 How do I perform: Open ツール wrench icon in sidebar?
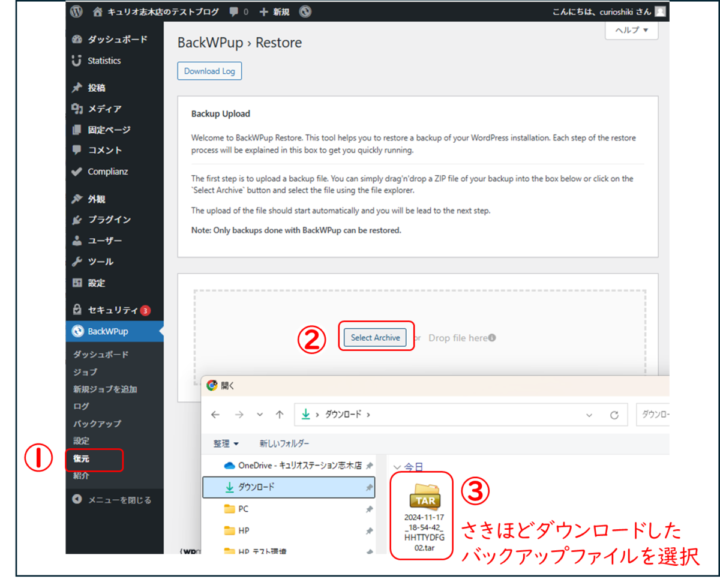pyautogui.click(x=77, y=262)
